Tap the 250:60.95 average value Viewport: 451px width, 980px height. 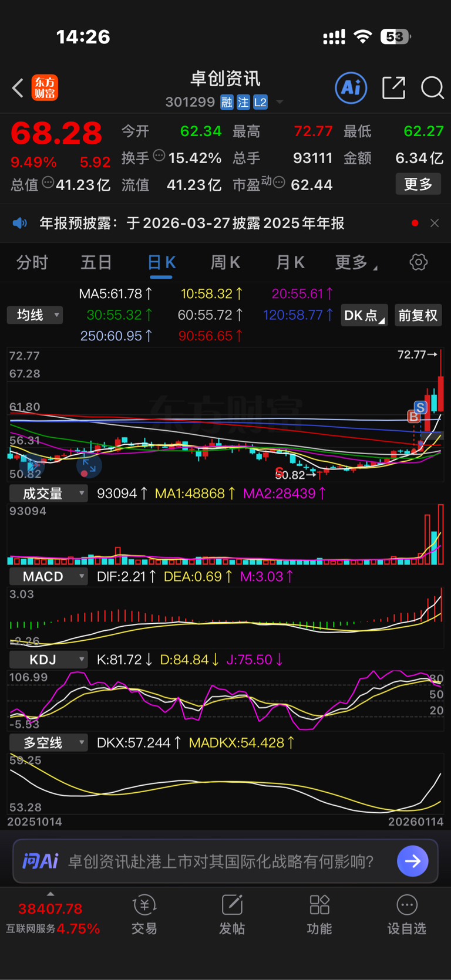pyautogui.click(x=117, y=336)
